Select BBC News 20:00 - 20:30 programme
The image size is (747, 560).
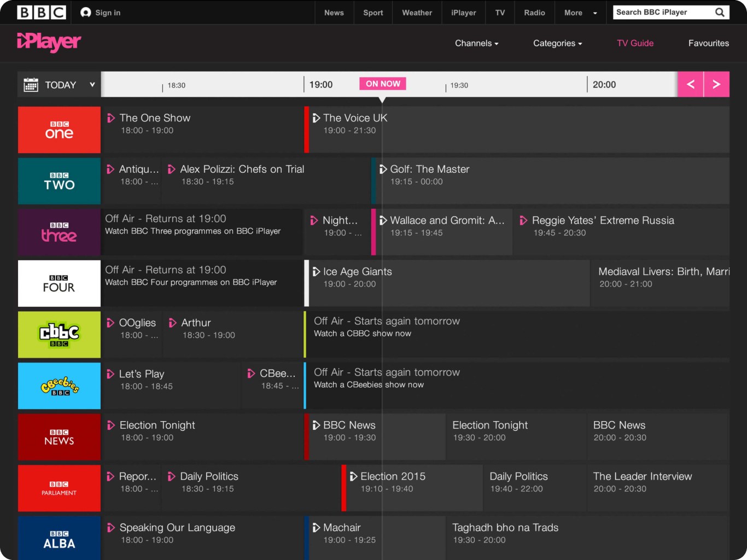click(658, 437)
